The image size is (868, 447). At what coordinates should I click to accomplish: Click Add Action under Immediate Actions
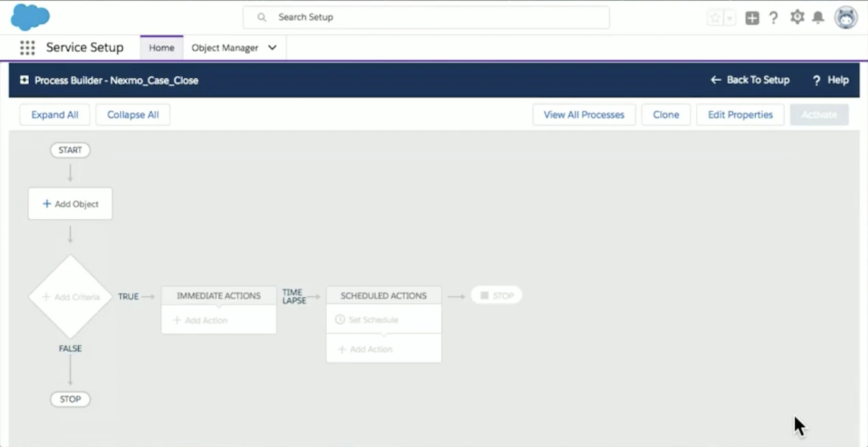(218, 320)
